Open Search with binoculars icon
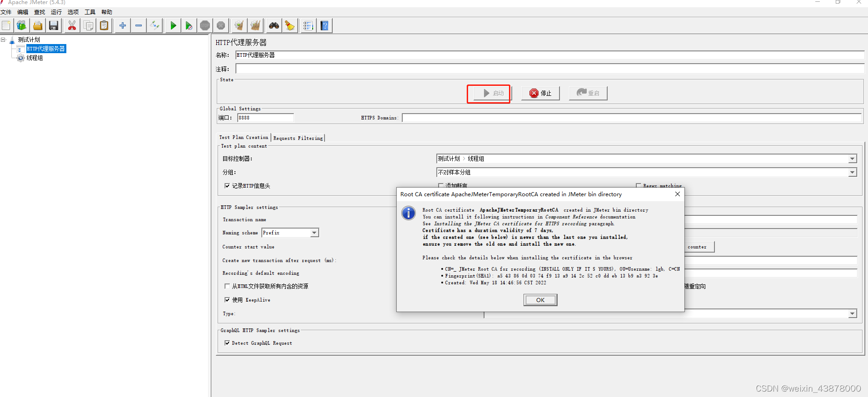The width and height of the screenshot is (868, 397). 274,25
